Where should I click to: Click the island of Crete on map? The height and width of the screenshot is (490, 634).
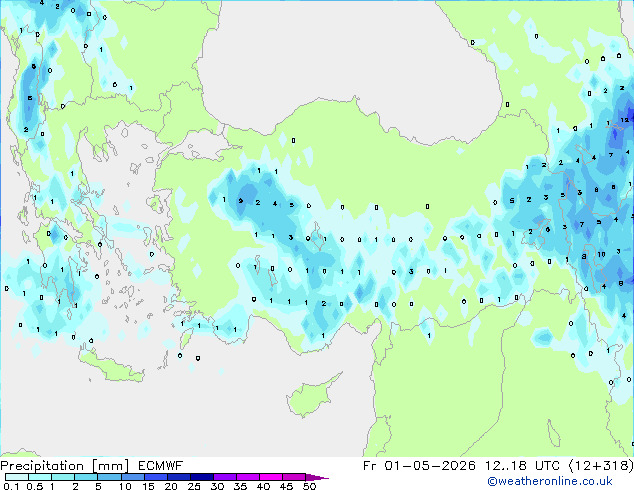[111, 367]
